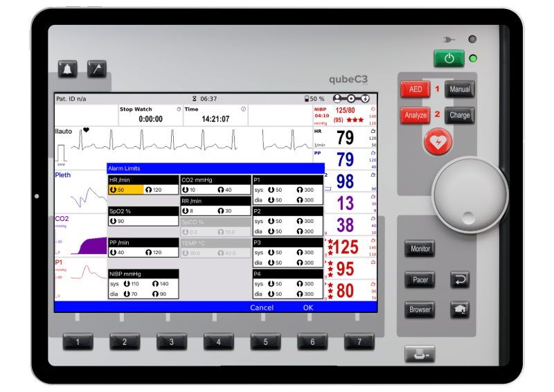Switch to Manual defibrillation mode
The image size is (554, 392).
coord(460,89)
